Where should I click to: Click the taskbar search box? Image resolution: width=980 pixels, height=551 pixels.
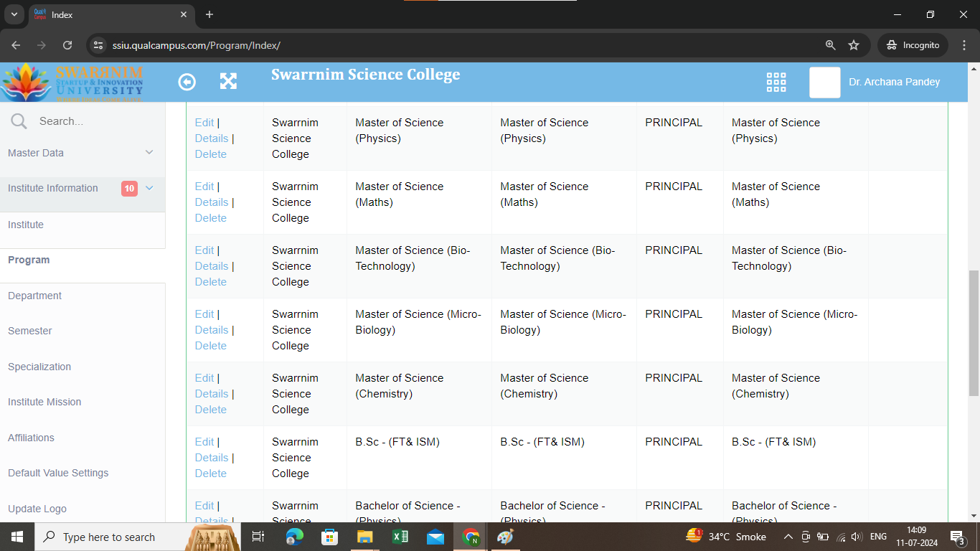(136, 537)
